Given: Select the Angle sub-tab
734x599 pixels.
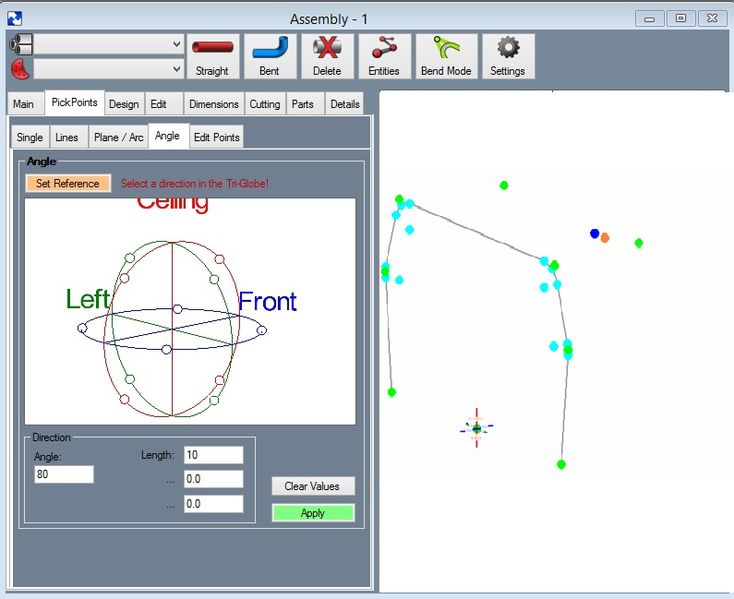Looking at the screenshot, I should (x=168, y=136).
